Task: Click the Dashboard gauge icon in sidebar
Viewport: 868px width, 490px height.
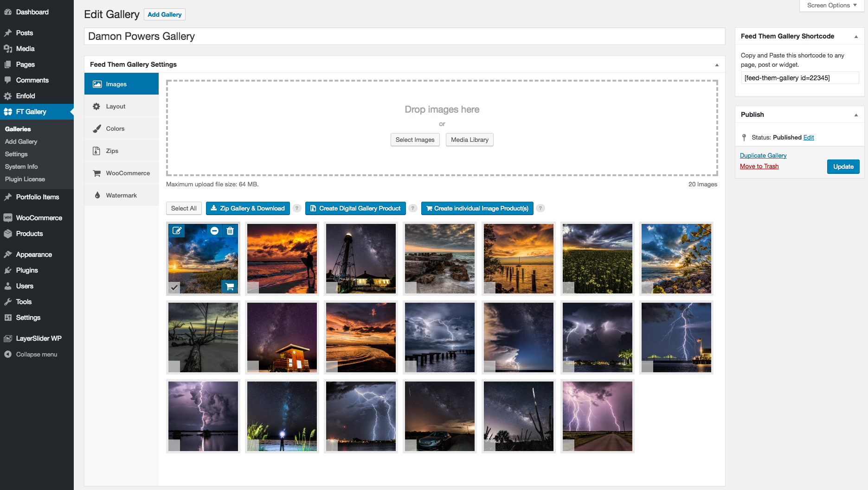Action: coord(8,12)
